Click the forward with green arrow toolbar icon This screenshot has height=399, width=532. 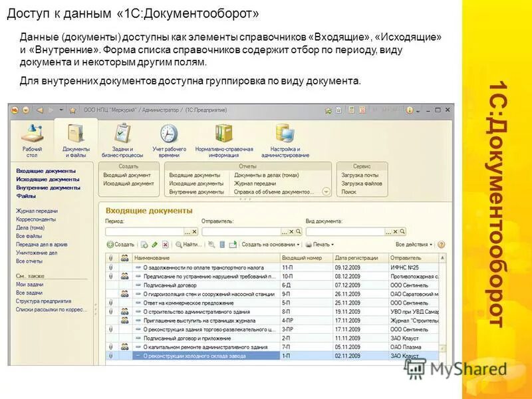click(x=233, y=245)
